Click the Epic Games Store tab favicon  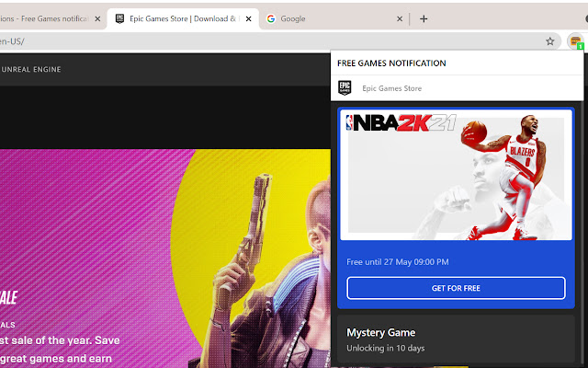(119, 18)
